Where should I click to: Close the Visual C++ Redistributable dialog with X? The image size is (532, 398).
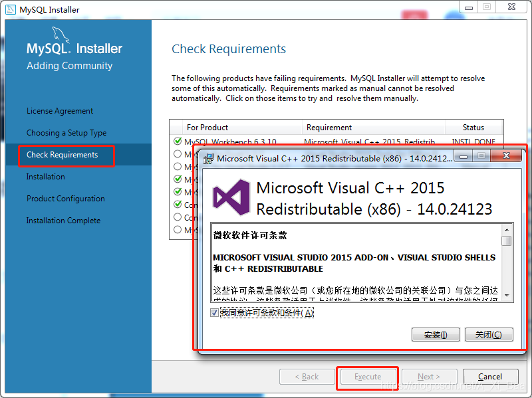coord(506,155)
